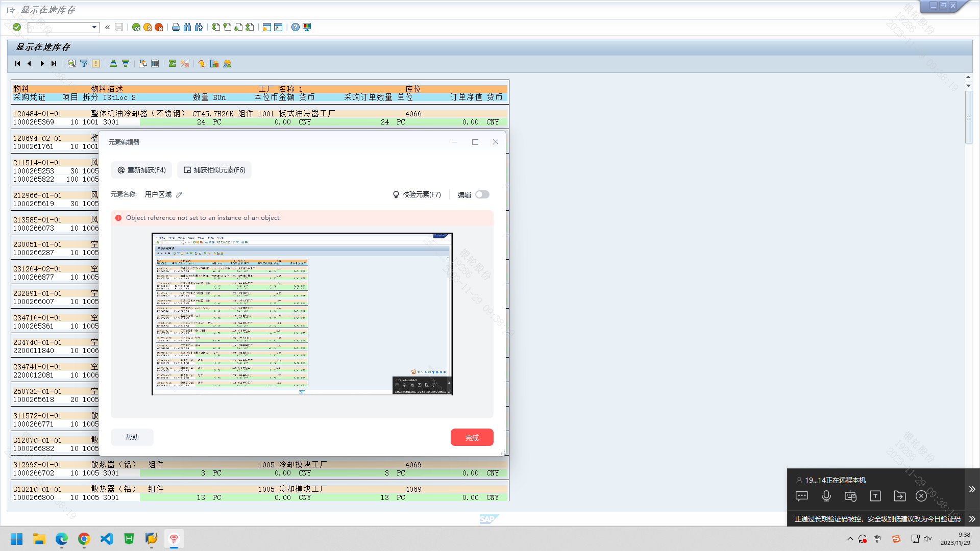Viewport: 980px width, 551px height.
Task: Click the SAP Back green arrow icon
Action: tap(136, 27)
